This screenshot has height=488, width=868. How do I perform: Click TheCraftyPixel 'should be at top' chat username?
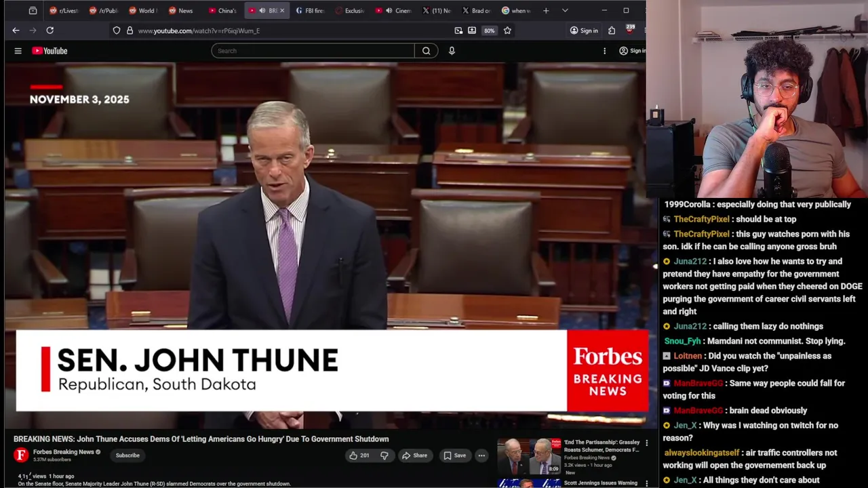coord(701,219)
